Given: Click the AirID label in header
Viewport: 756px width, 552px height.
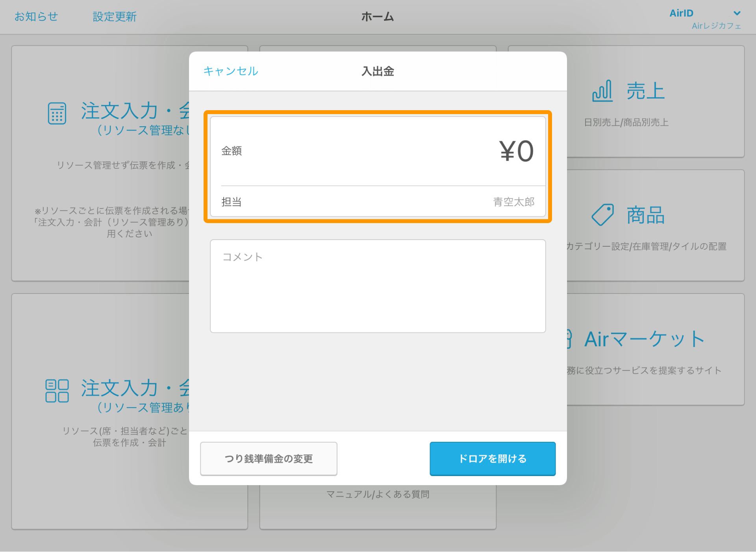Looking at the screenshot, I should [x=681, y=13].
